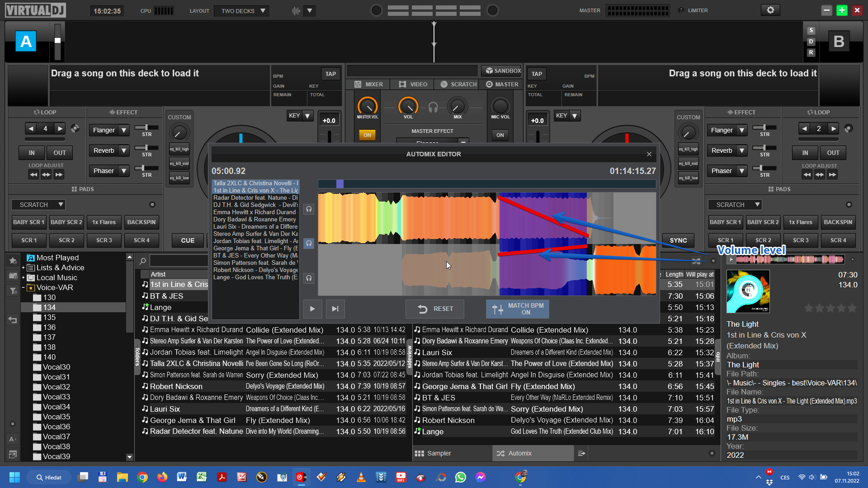Select deck S indicator button

point(811,31)
